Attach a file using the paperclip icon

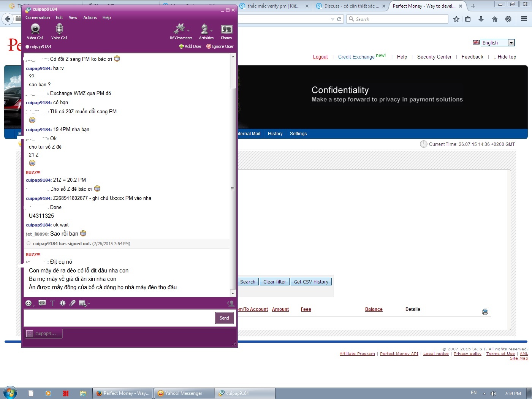73,303
